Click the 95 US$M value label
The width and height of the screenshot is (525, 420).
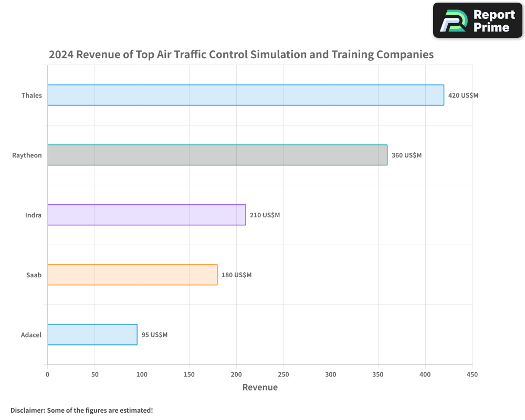(154, 334)
